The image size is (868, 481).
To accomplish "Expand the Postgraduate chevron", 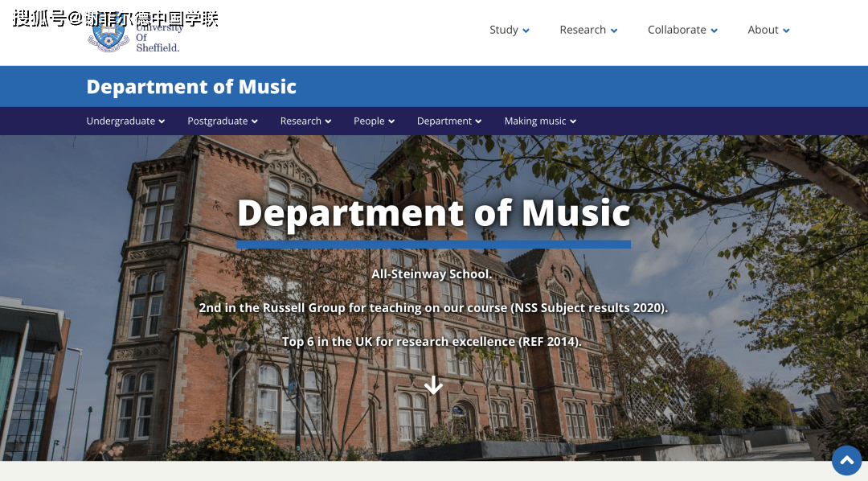I will click(254, 121).
